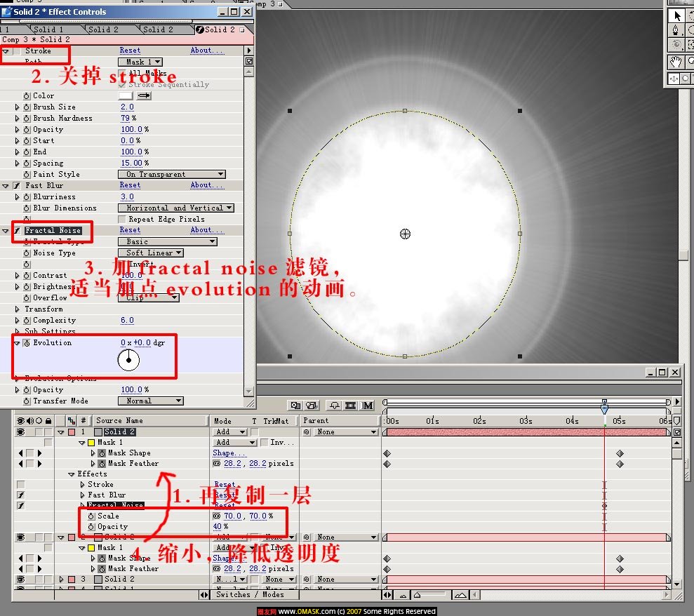Toggle the Evolution stopwatch icon
The width and height of the screenshot is (694, 616).
(27, 343)
